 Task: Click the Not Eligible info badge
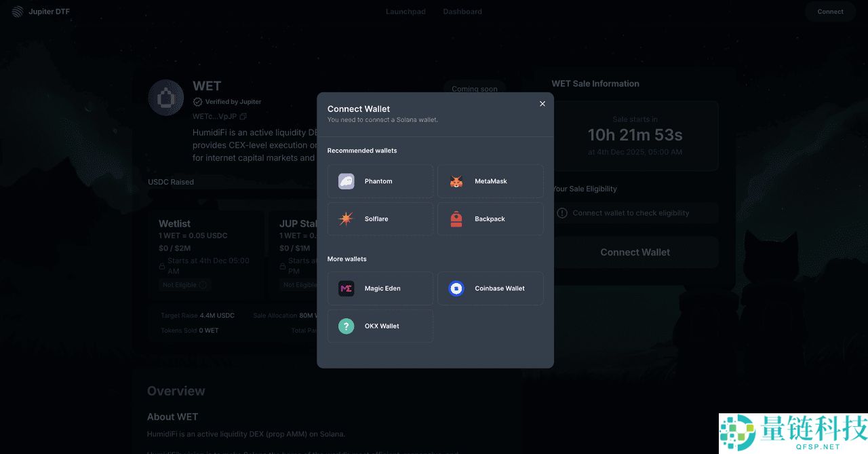(x=184, y=285)
